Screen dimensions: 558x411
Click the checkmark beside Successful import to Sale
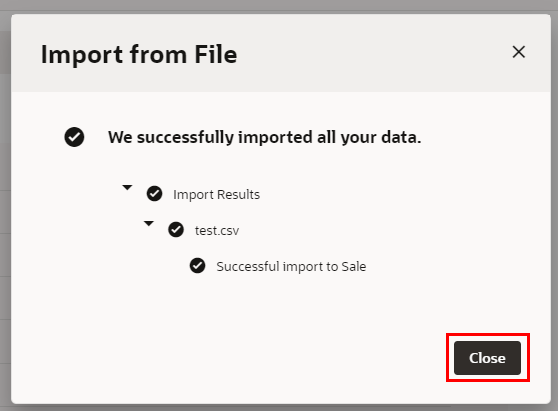pyautogui.click(x=198, y=265)
